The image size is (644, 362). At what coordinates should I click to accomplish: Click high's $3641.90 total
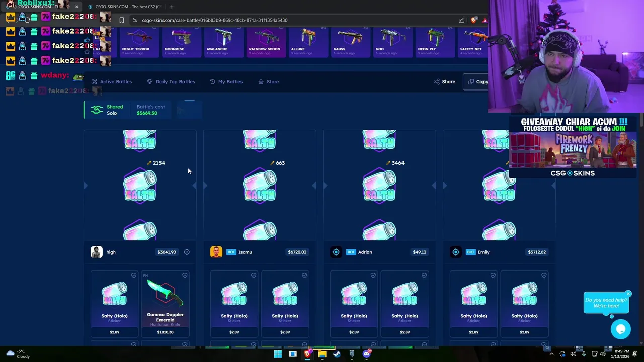tap(167, 252)
